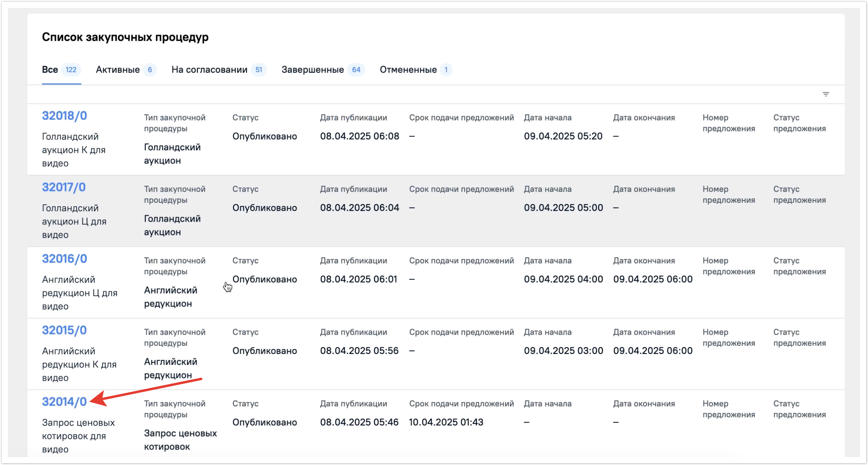Switch to the Активные tab
The width and height of the screenshot is (868, 465).
[x=118, y=70]
